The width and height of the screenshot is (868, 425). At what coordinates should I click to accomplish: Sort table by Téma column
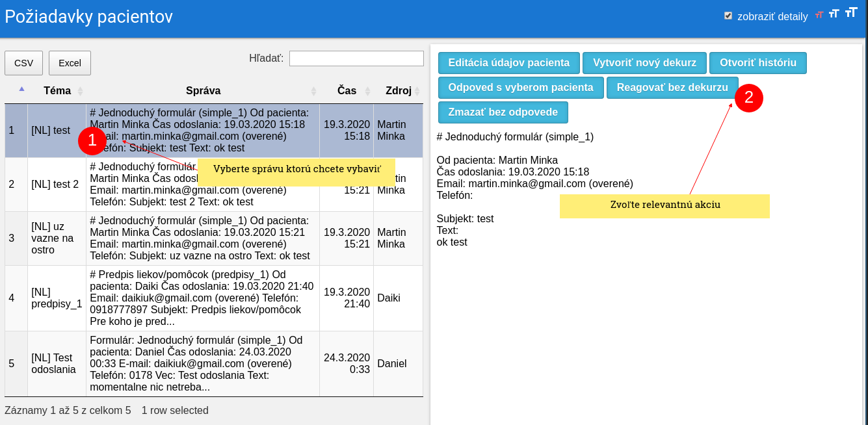57,91
